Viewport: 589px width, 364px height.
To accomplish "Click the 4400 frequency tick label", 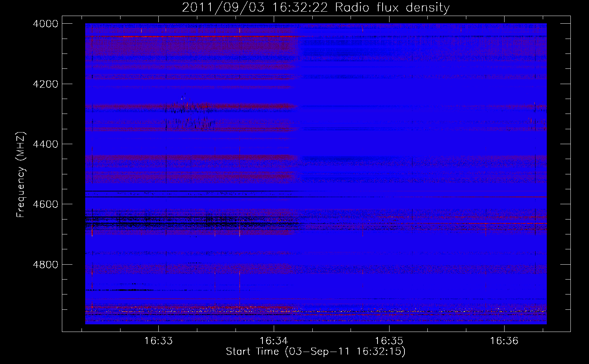I will click(x=46, y=144).
